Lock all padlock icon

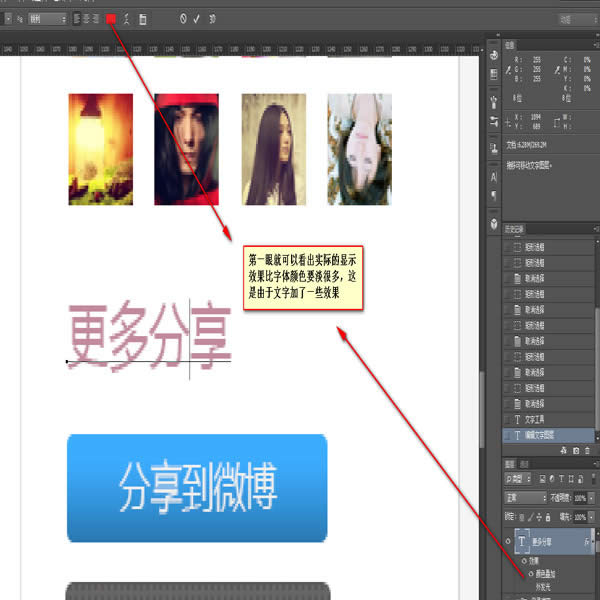[x=548, y=517]
